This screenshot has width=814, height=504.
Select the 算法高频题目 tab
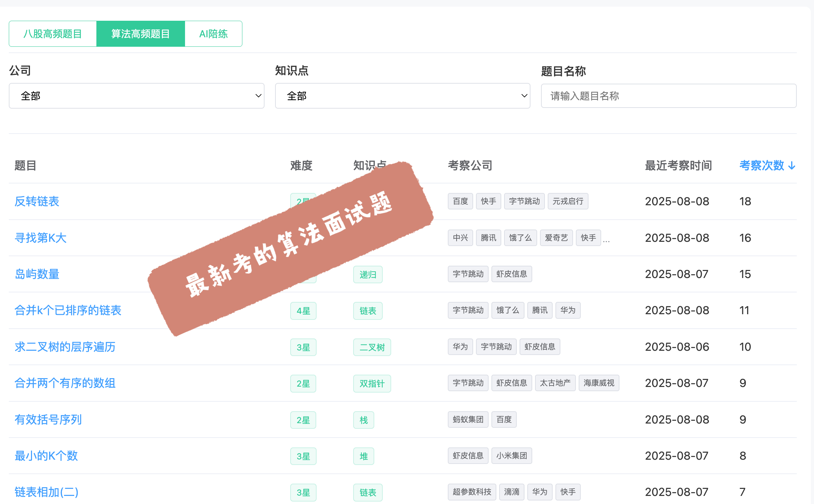point(140,33)
